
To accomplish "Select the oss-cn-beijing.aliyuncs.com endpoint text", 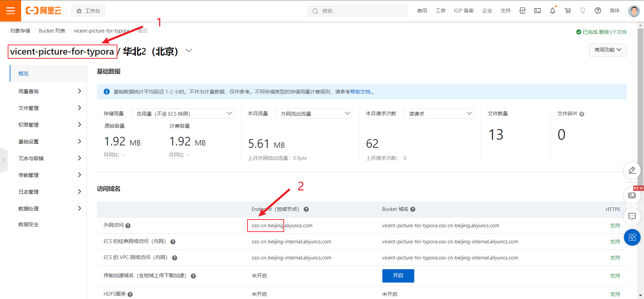I will (x=282, y=226).
